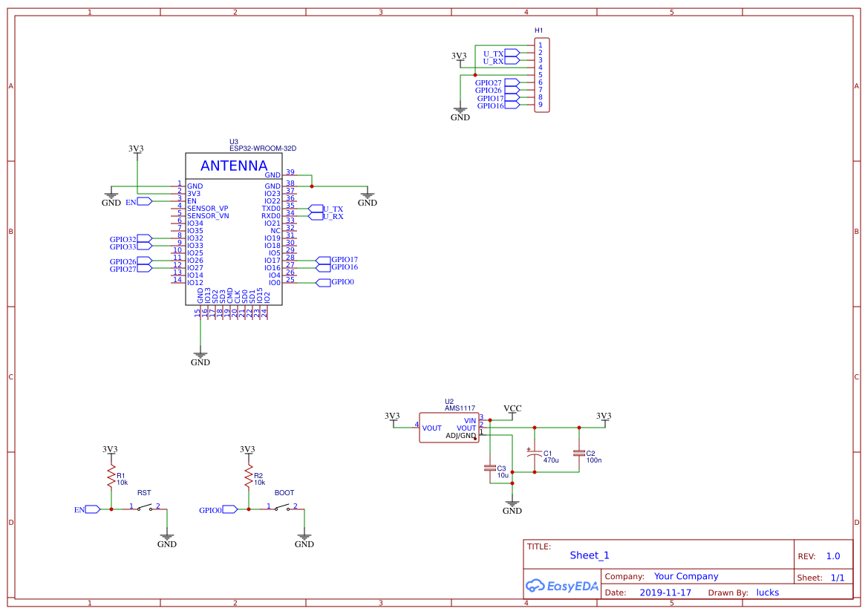The image size is (868, 614).
Task: Click the date 2019-11-17
Action: [x=665, y=592]
